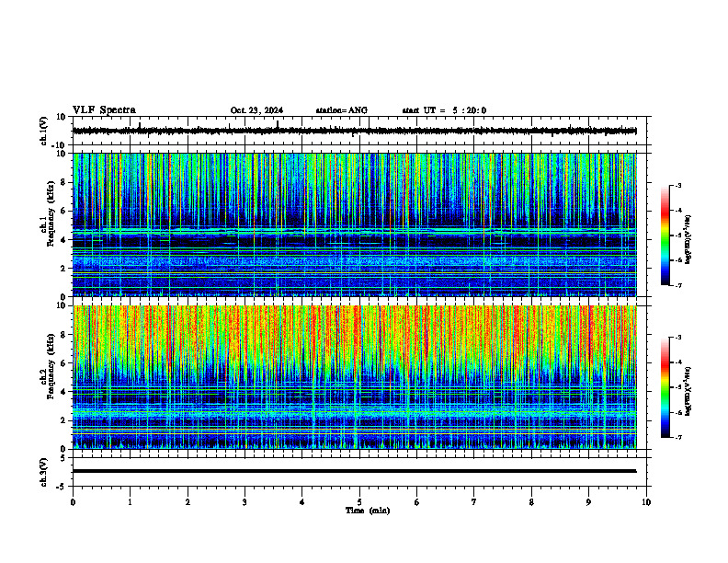Click the ch.2 colorbar unit label
The height and width of the screenshot is (563, 728).
688,391
